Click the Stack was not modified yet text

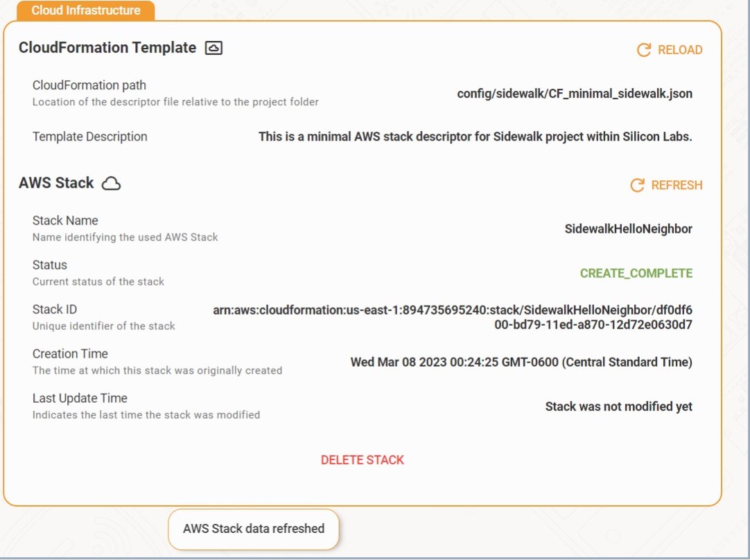(x=618, y=406)
